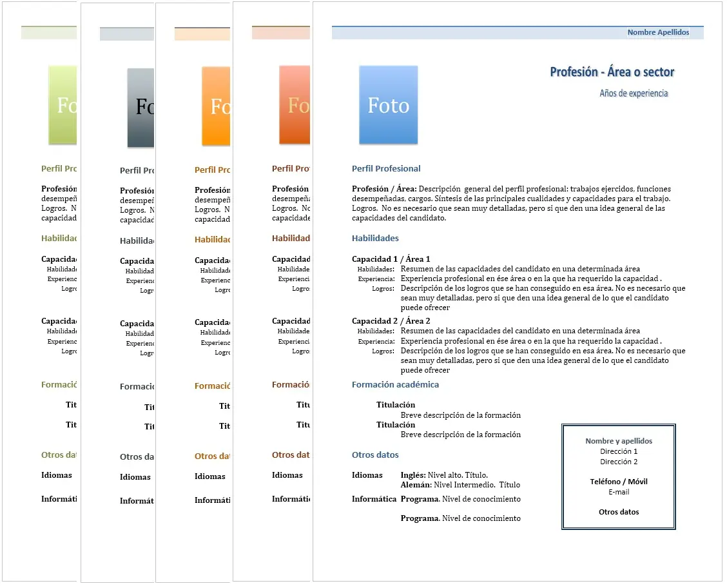
Task: Click the 'Informática' label in the blue template
Action: point(374,499)
